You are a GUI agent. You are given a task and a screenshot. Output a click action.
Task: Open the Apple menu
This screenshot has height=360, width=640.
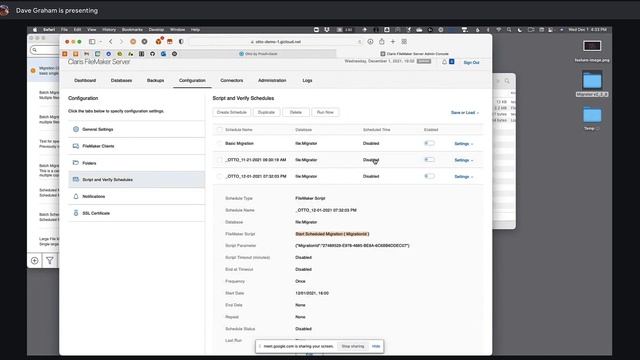(35, 30)
